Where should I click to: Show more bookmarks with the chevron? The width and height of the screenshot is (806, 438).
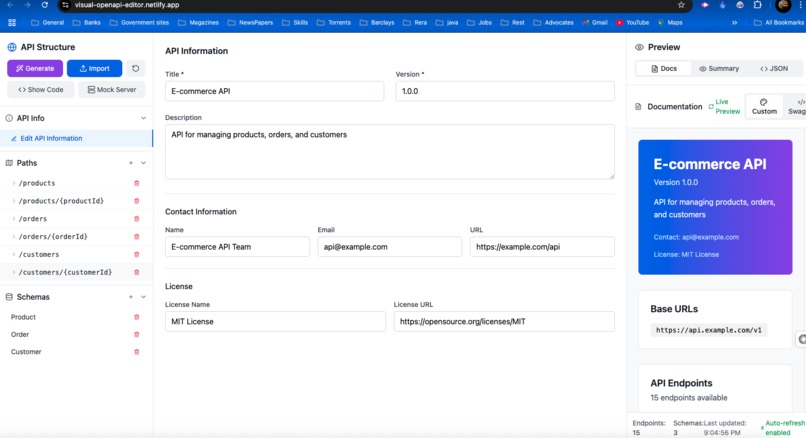(735, 23)
